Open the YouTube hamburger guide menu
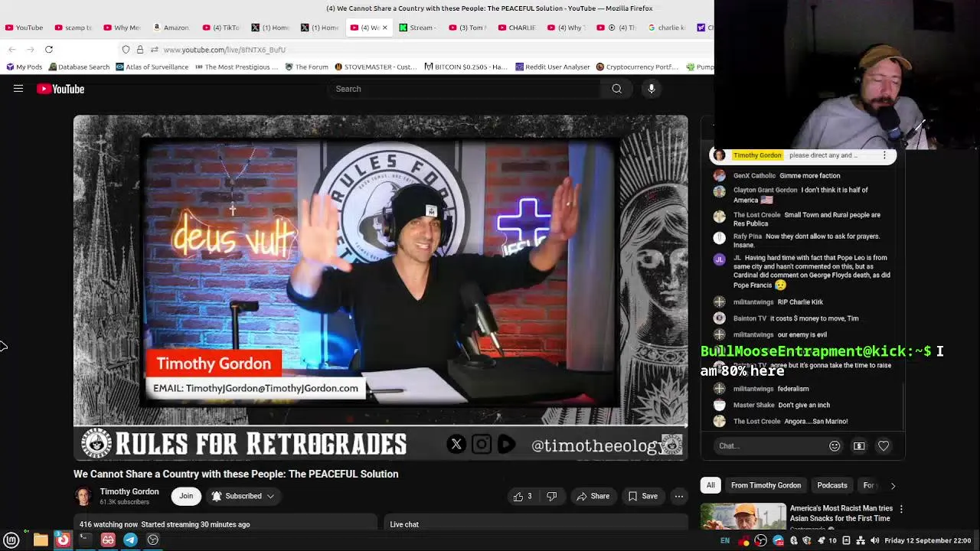 pyautogui.click(x=18, y=89)
